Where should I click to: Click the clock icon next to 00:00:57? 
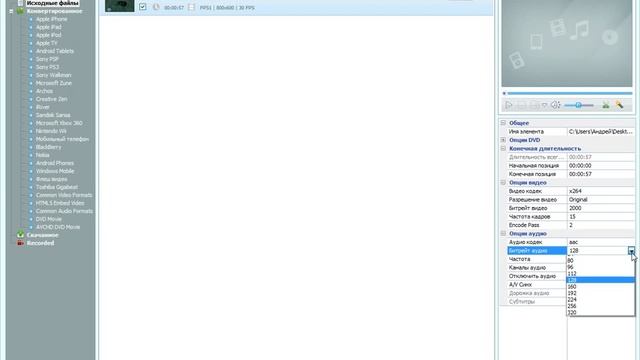coord(156,7)
